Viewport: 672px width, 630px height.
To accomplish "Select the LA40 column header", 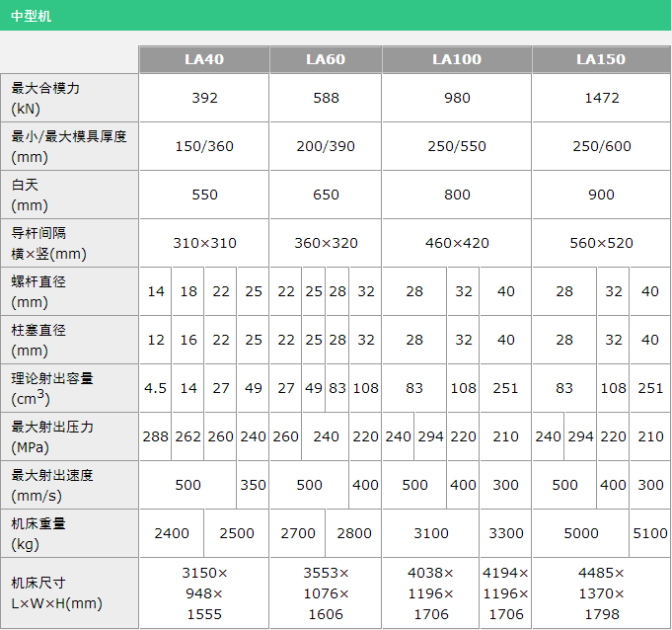I will coord(204,59).
